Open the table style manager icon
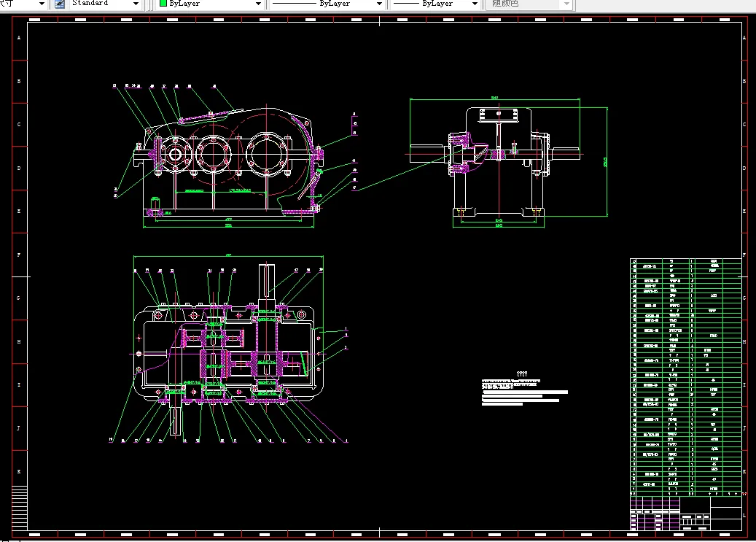756x542 pixels. tap(59, 4)
